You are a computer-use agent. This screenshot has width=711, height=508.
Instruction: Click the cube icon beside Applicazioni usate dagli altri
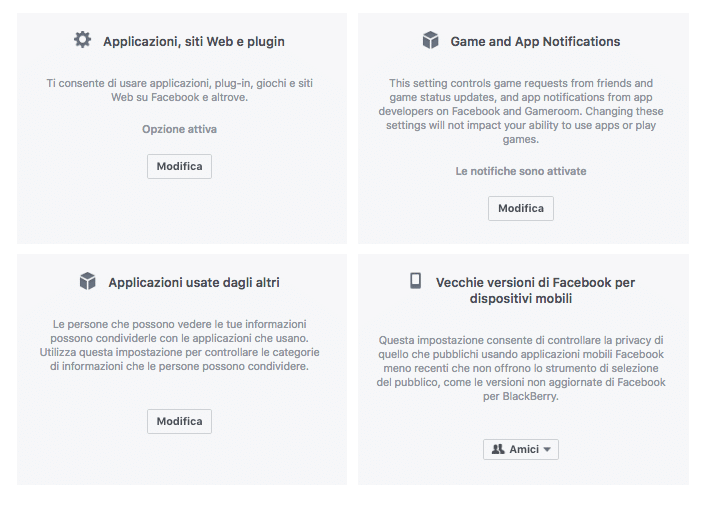click(x=88, y=281)
